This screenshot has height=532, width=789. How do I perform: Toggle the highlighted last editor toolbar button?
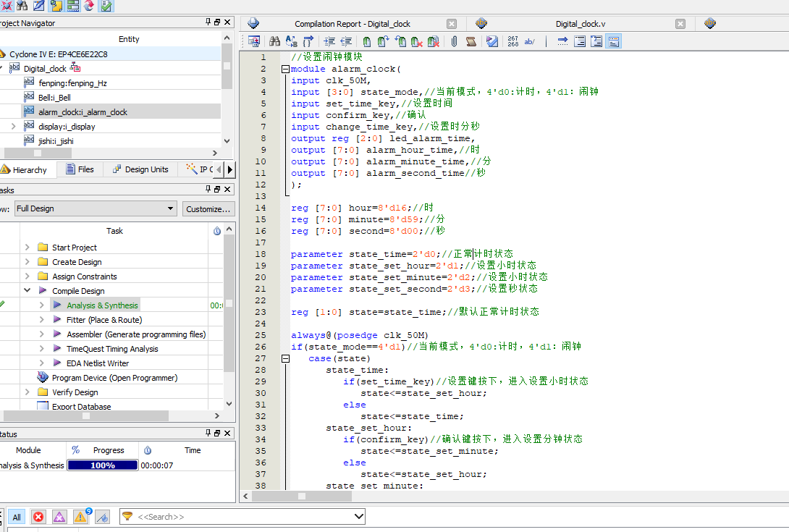(613, 41)
